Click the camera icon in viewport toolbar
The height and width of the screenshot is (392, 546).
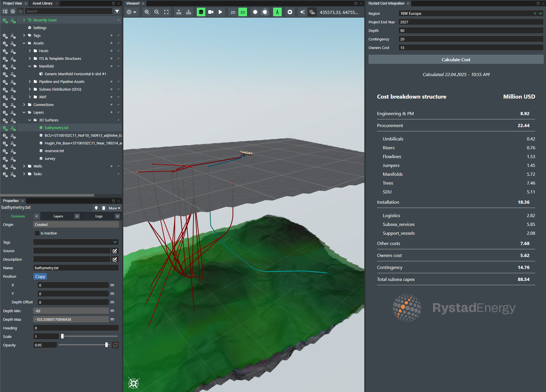click(211, 12)
